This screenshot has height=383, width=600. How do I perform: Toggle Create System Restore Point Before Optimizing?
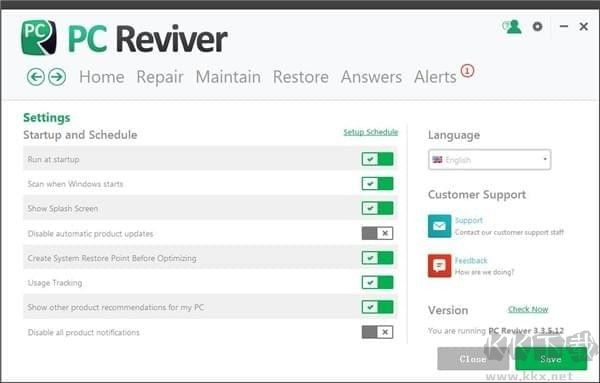click(377, 258)
